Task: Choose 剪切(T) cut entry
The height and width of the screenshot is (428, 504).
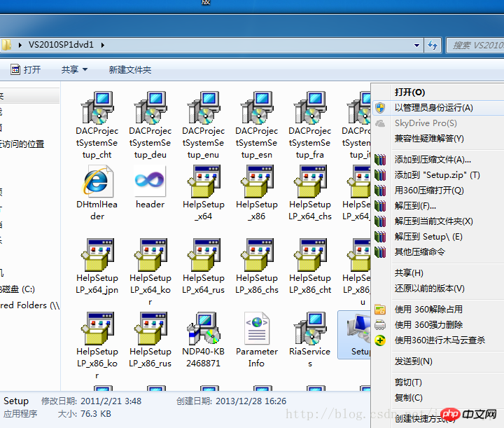Action: tap(408, 382)
